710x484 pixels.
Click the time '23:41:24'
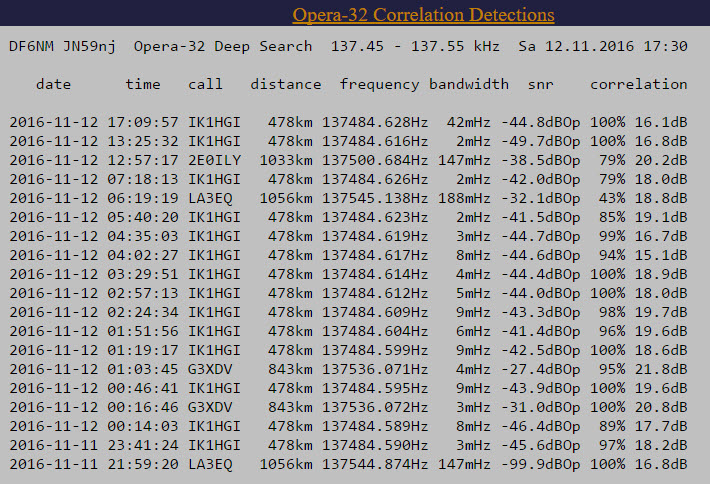[143, 446]
